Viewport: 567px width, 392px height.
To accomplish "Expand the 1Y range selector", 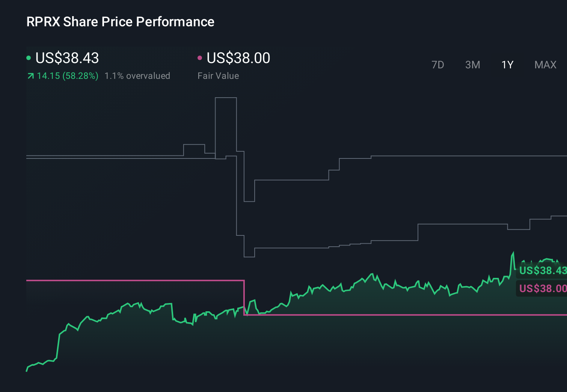I will click(507, 65).
